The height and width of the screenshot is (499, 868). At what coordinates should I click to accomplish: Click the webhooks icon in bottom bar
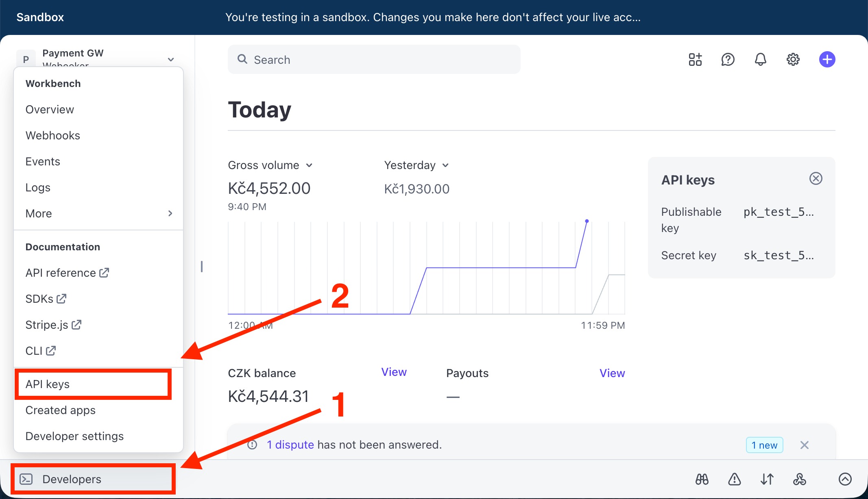799,479
